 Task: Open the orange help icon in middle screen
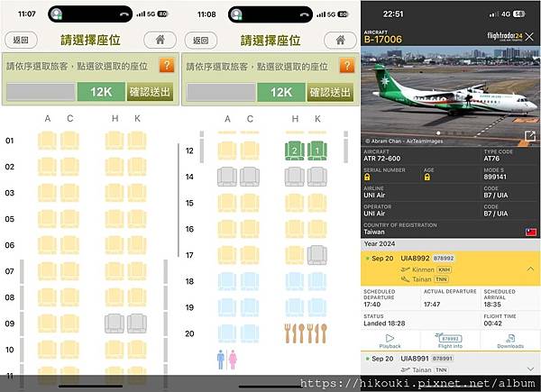tap(347, 66)
